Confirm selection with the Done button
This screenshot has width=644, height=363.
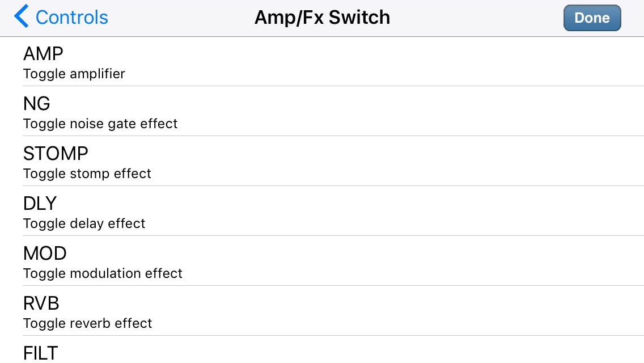tap(592, 18)
